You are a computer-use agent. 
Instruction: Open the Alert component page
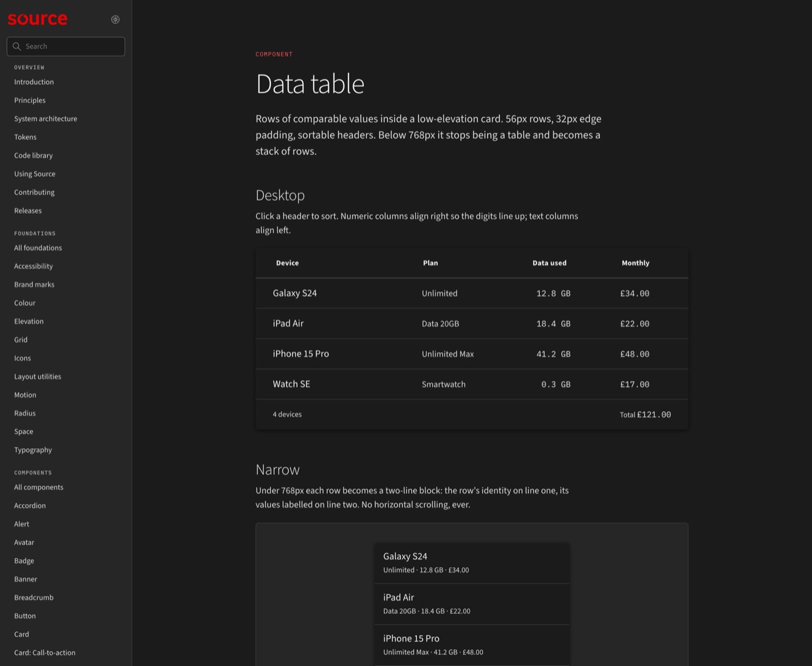[21, 524]
